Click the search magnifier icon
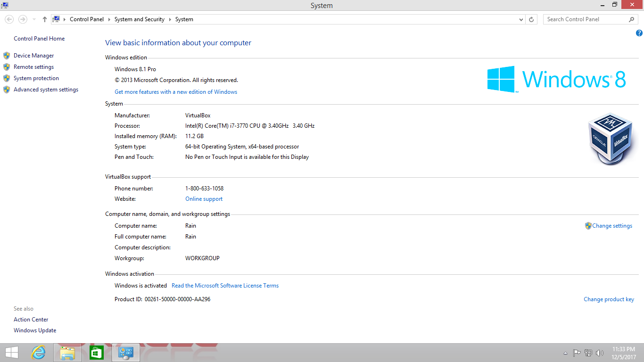Screen dimensions: 644x362 pyautogui.click(x=632, y=19)
